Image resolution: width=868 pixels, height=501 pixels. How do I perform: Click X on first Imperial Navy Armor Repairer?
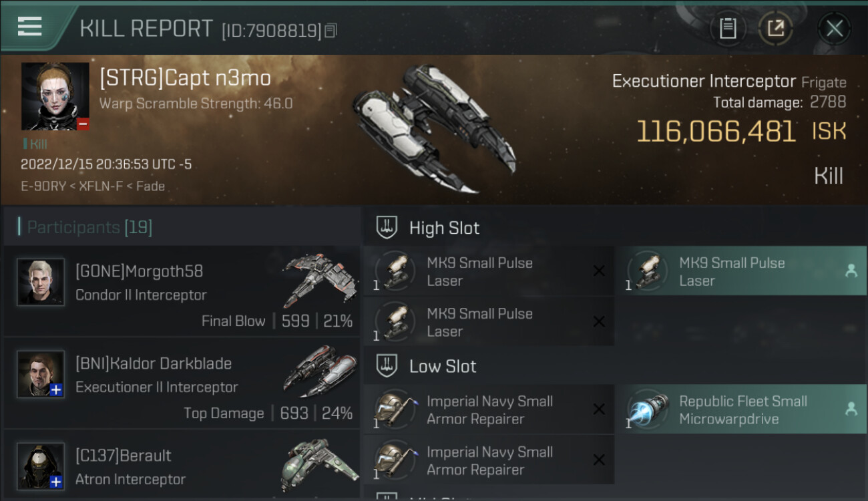click(599, 409)
